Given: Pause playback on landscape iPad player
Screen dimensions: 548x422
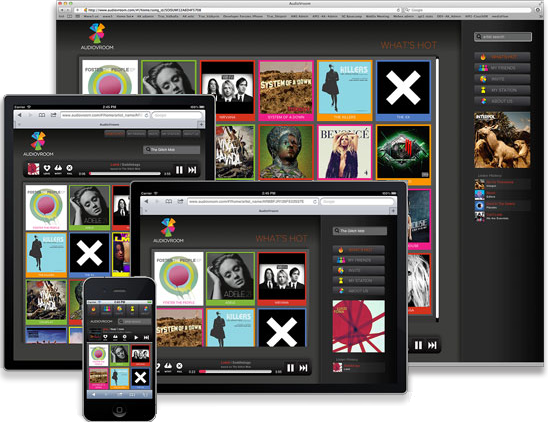Looking at the screenshot, I should (x=290, y=368).
